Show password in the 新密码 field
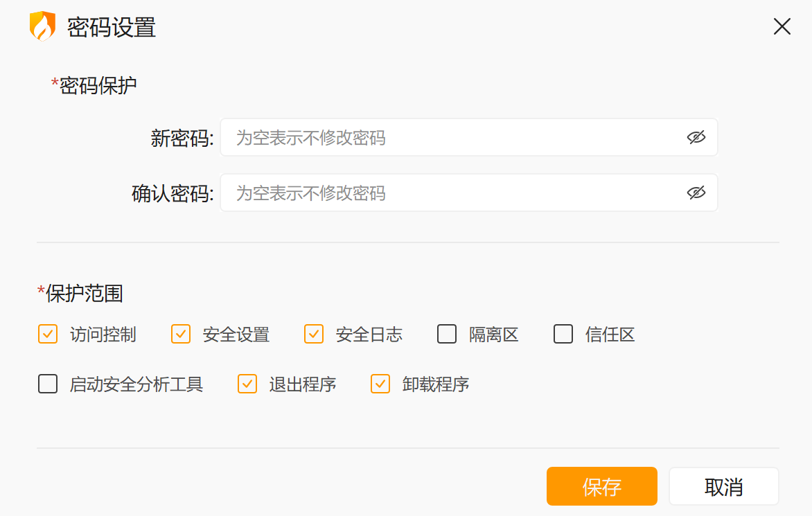The image size is (812, 516). [696, 137]
